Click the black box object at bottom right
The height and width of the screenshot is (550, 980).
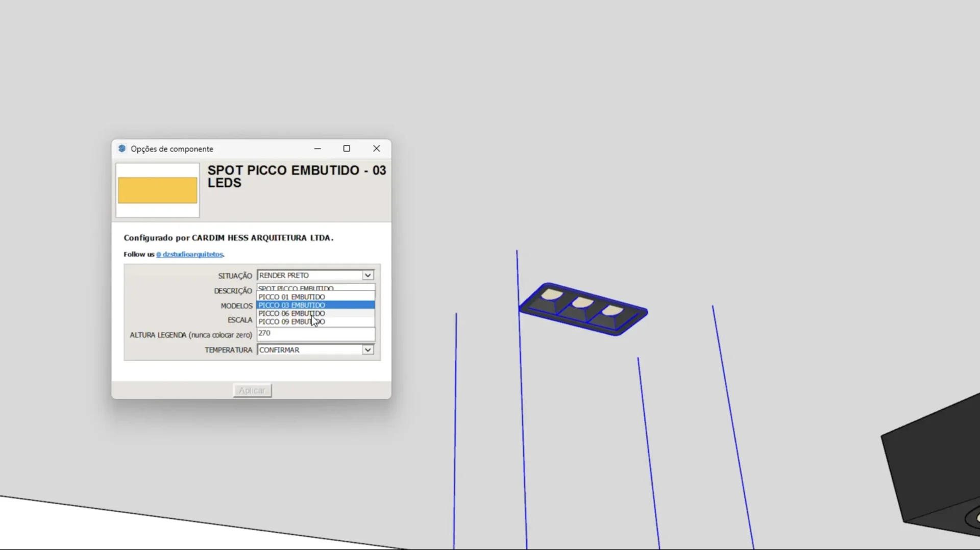pyautogui.click(x=934, y=469)
